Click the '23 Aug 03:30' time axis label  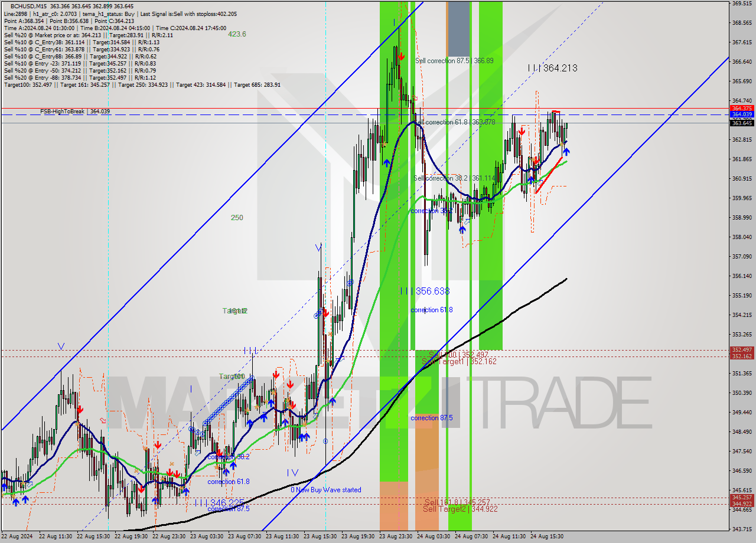point(208,537)
